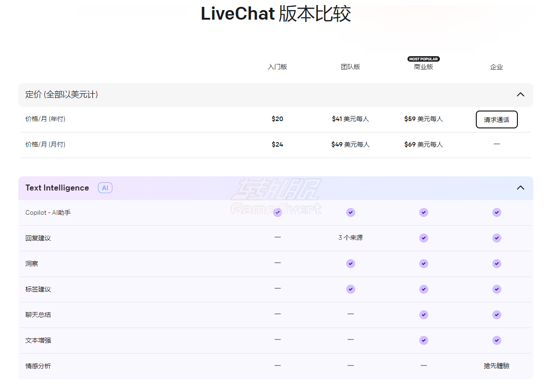553x392 pixels.
Task: Select the 商业版 column header
Action: tap(423, 67)
